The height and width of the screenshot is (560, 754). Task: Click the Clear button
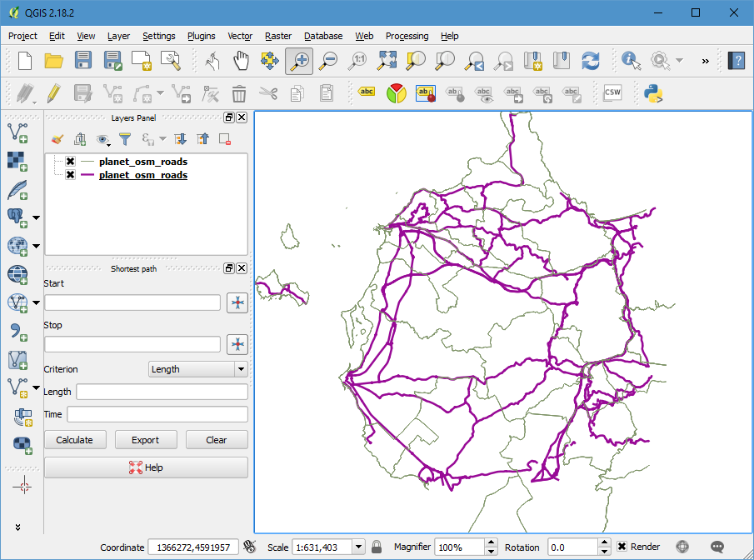pyautogui.click(x=217, y=440)
